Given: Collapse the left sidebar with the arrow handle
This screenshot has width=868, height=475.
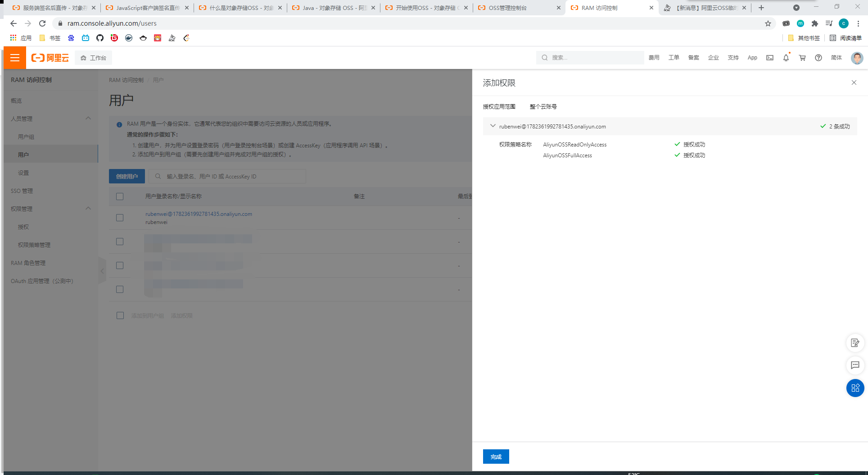Looking at the screenshot, I should coord(102,271).
